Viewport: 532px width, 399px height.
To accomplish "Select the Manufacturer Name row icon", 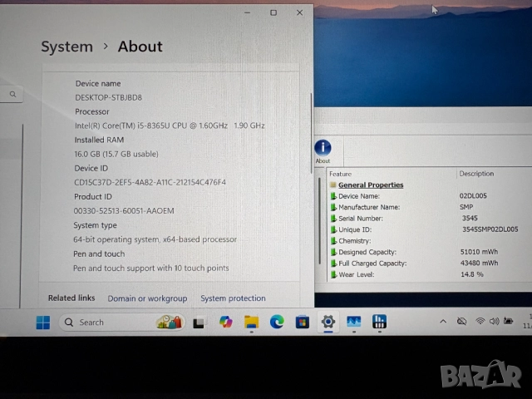I will point(334,207).
